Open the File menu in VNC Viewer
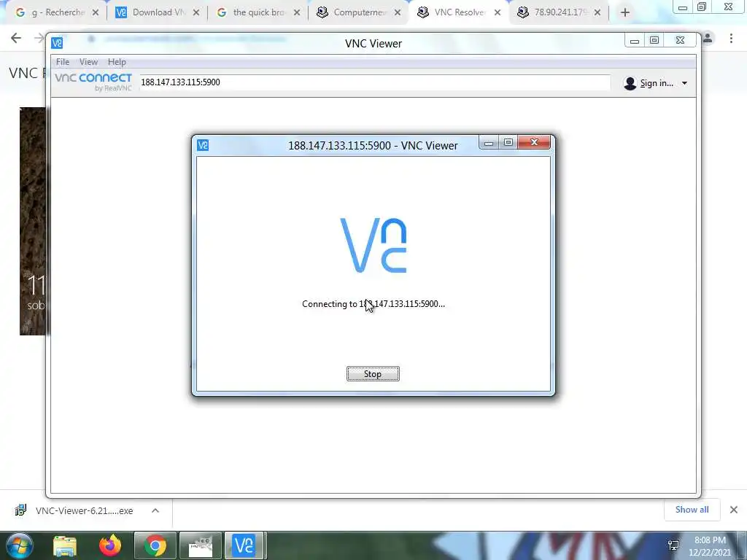Screen dimensions: 747x560 [x=63, y=62]
